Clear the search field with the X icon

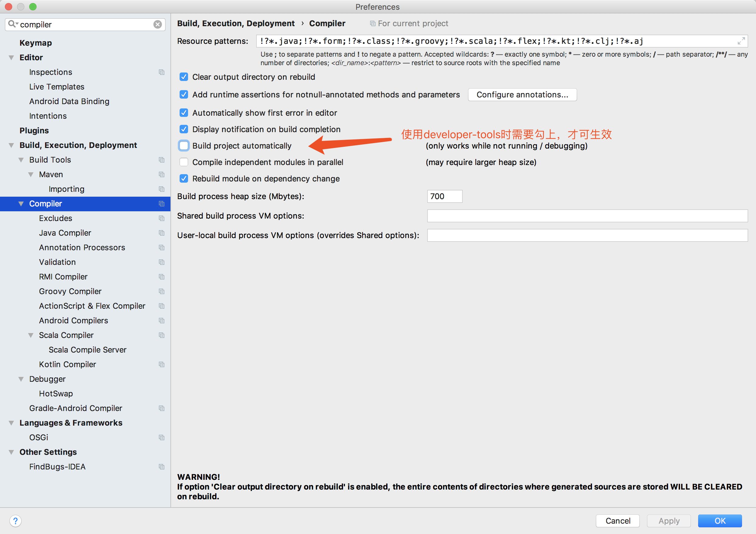[158, 24]
